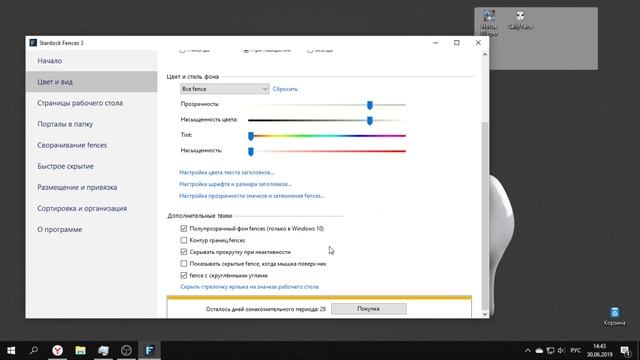Toggle fence с скруглёнными углами checkbox
Screen dimensions: 640x360
[x=184, y=276]
